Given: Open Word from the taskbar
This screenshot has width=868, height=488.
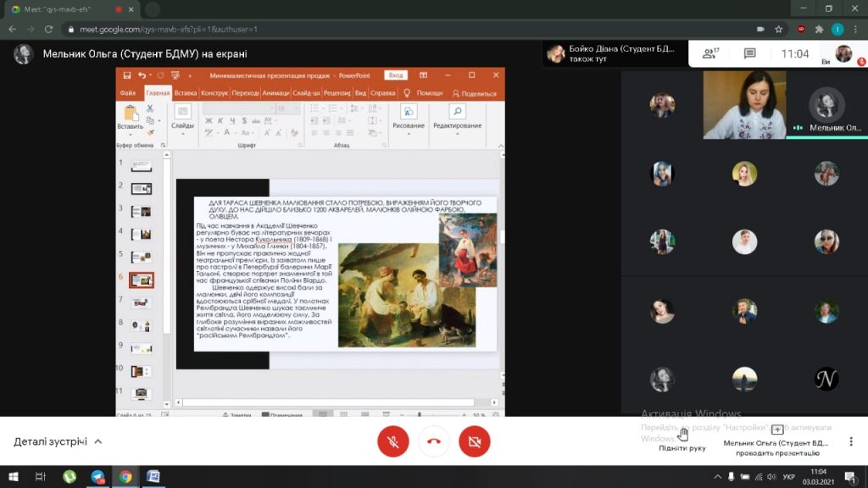Looking at the screenshot, I should [153, 476].
